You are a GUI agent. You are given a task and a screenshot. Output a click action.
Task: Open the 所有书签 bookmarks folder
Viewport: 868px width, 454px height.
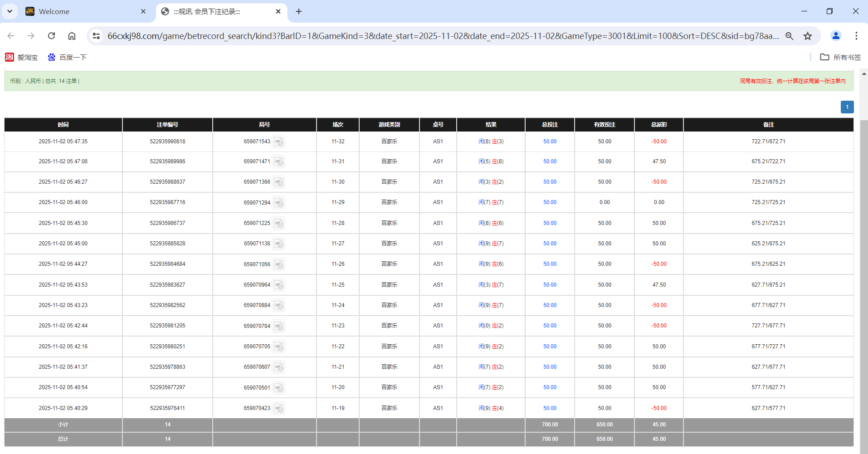(840, 57)
